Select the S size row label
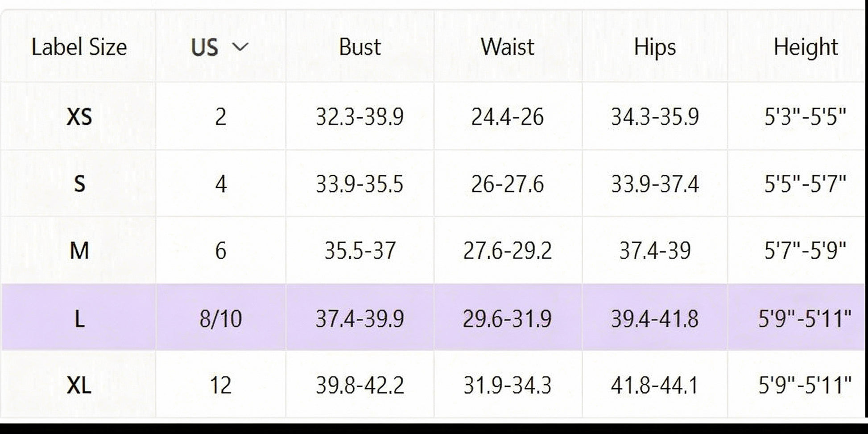Image resolution: width=868 pixels, height=434 pixels. tap(79, 184)
